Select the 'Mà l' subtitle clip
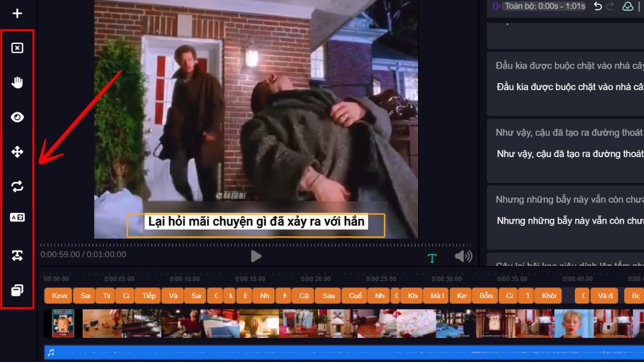644x362 pixels. [x=436, y=295]
